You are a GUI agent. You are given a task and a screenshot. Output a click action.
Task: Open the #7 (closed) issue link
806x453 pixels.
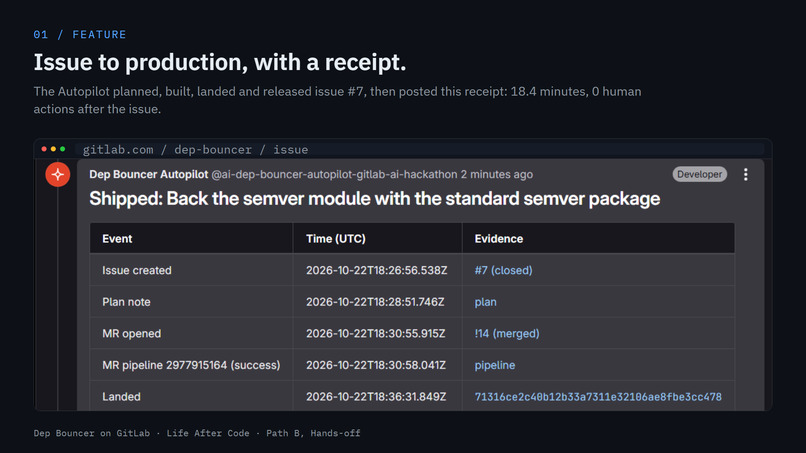click(x=503, y=270)
